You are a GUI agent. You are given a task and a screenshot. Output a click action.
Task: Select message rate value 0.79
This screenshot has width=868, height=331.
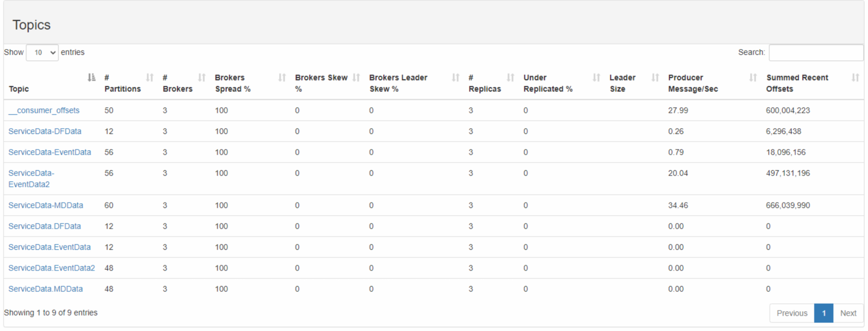tap(676, 152)
